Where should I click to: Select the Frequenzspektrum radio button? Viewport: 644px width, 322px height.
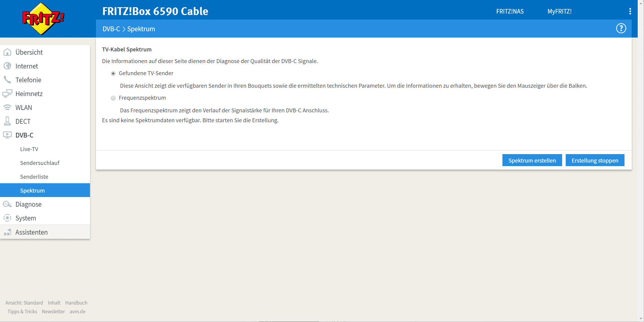(113, 98)
